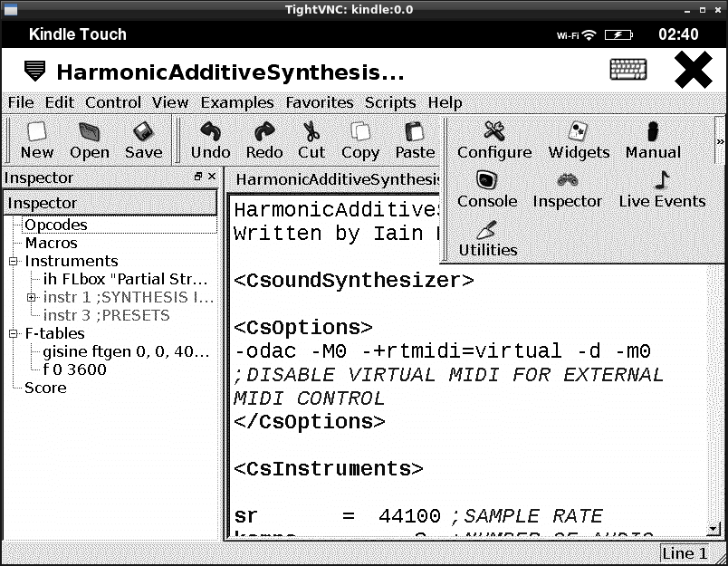Create a new file with New icon
The height and width of the screenshot is (566, 728).
point(37,140)
